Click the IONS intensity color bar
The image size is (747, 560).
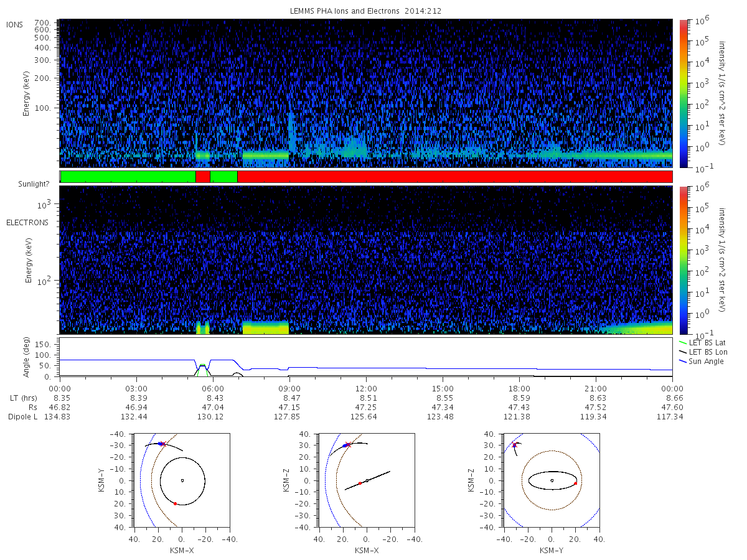pos(683,93)
